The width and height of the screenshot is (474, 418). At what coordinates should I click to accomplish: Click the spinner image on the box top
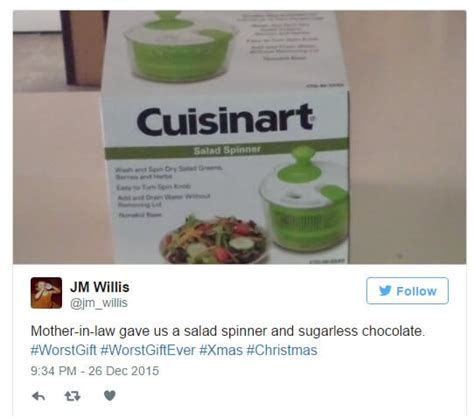click(x=181, y=45)
